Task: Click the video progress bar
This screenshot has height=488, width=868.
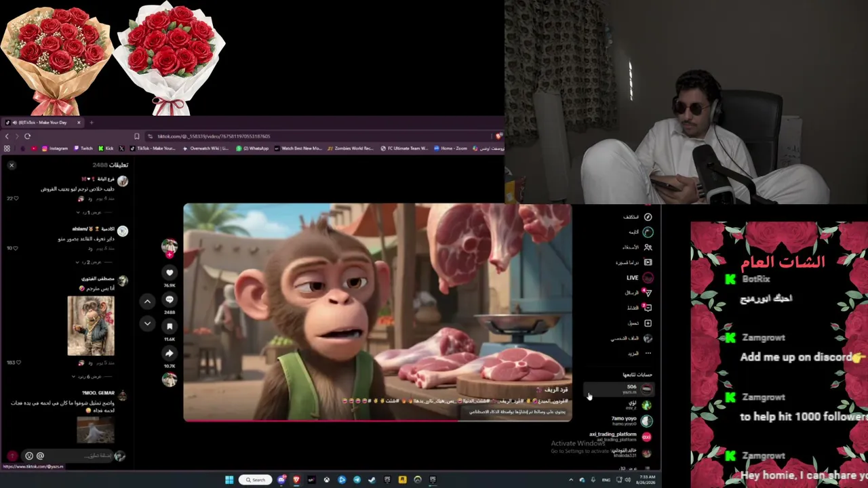Action: tap(378, 421)
